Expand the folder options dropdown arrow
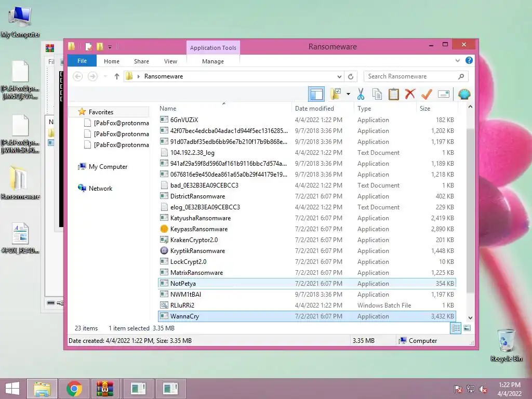Screen dimensions: 532x399 [x=348, y=94]
